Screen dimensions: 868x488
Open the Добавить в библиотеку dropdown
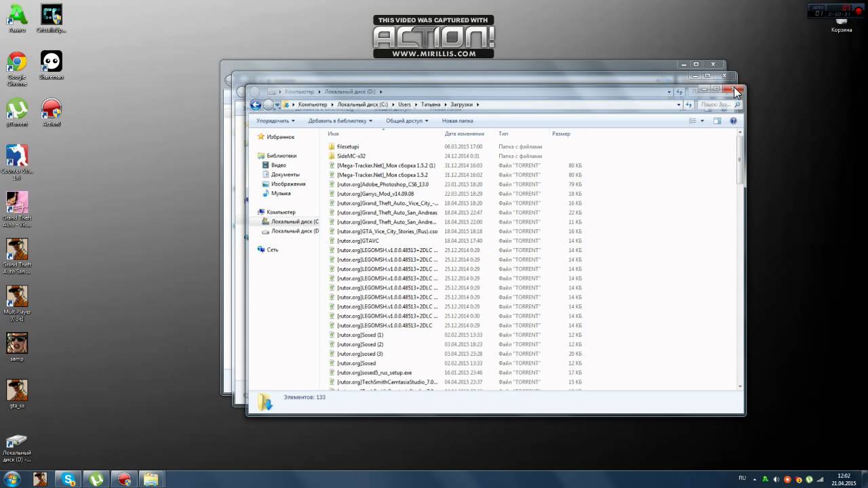[340, 121]
